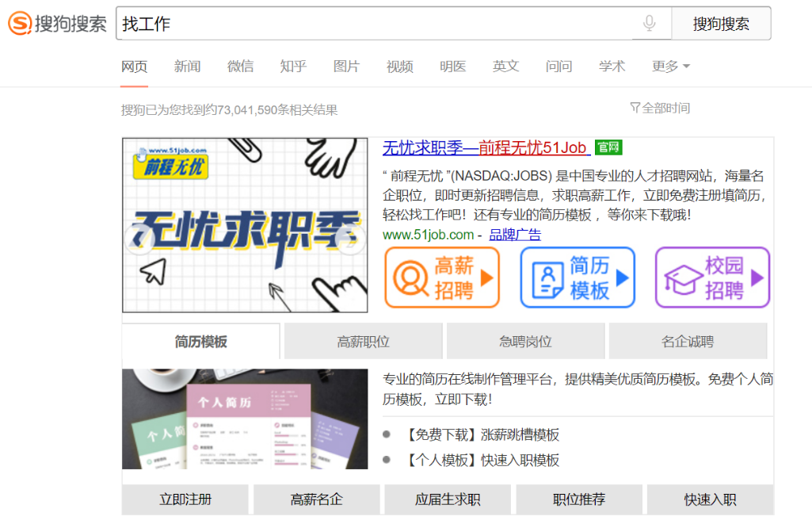The width and height of the screenshot is (812, 524).
Task: Open the 个人简历 template thumbnail
Action: pos(245,419)
